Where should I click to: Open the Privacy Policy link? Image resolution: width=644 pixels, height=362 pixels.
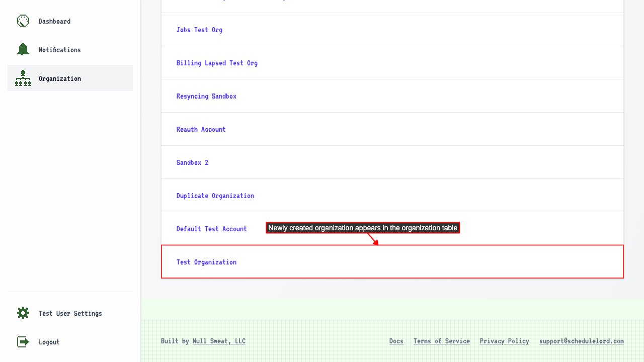[504, 341]
